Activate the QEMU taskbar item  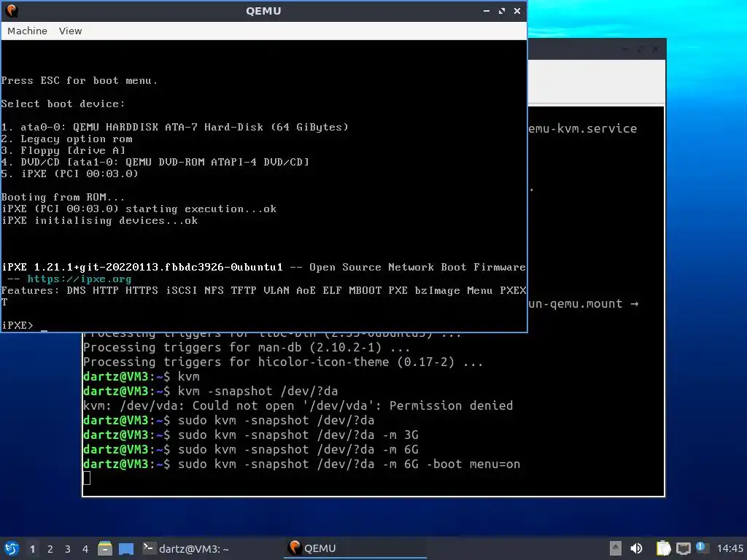355,548
